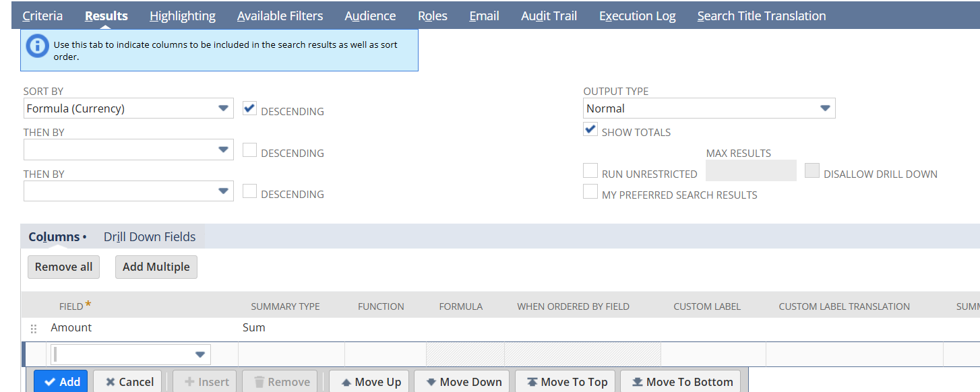Select the Drill Down Fields subtab
This screenshot has width=980, height=392.
tap(150, 236)
